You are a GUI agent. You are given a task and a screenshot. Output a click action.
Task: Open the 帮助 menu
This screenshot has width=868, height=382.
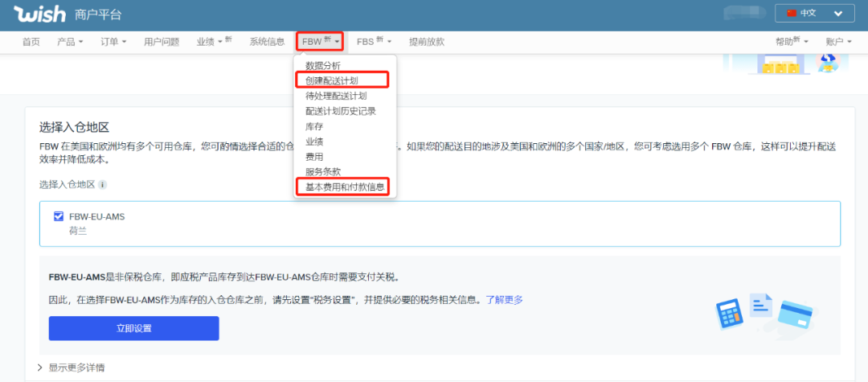coord(792,42)
